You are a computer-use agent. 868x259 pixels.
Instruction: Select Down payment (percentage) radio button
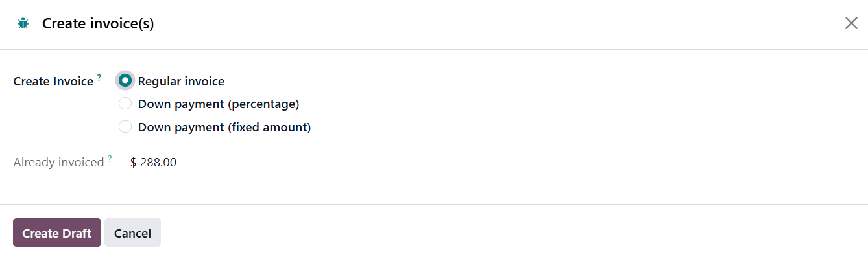pos(125,104)
